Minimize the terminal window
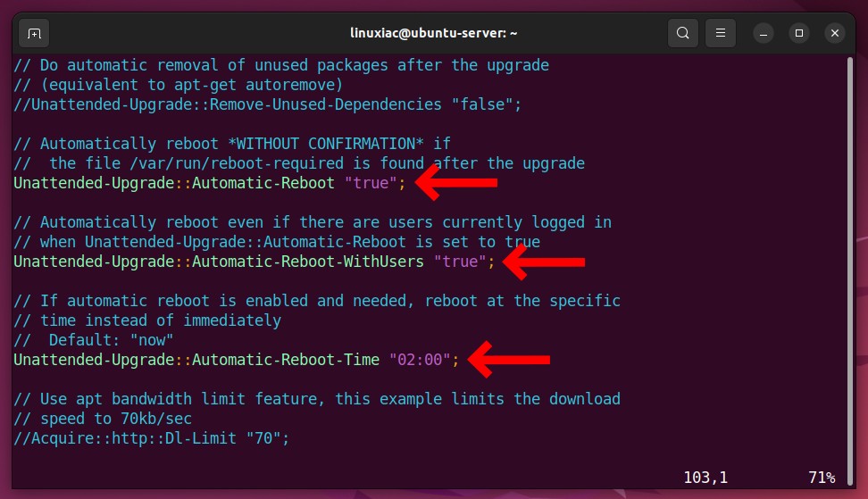Image resolution: width=868 pixels, height=499 pixels. coord(764,33)
